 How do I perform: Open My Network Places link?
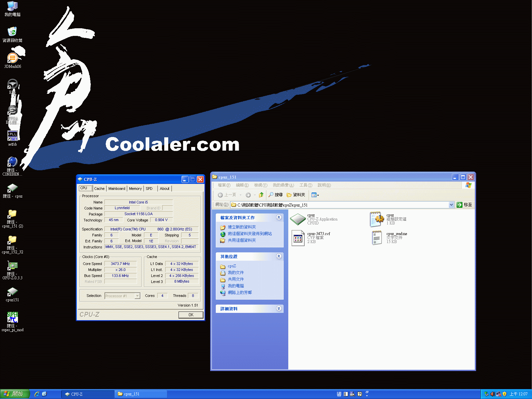240,293
